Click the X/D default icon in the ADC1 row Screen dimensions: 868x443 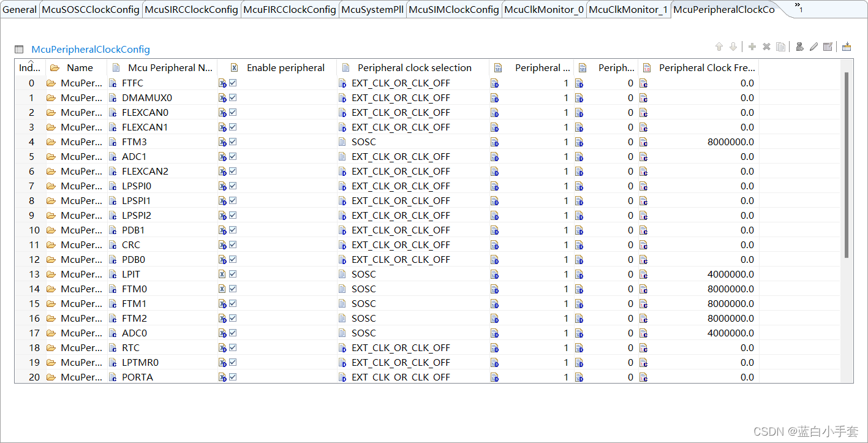tap(223, 157)
